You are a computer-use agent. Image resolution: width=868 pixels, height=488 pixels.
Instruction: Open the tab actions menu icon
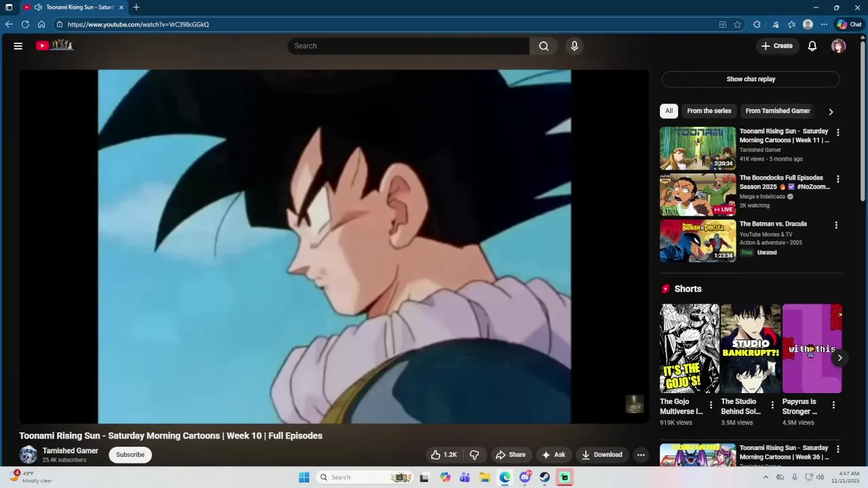click(x=9, y=7)
